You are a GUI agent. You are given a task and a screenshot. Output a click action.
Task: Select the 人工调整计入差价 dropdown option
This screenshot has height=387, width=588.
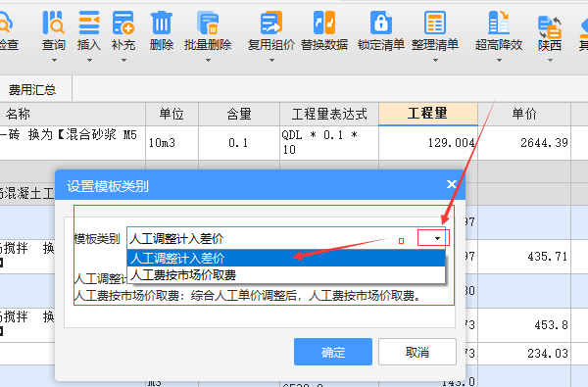click(x=286, y=258)
